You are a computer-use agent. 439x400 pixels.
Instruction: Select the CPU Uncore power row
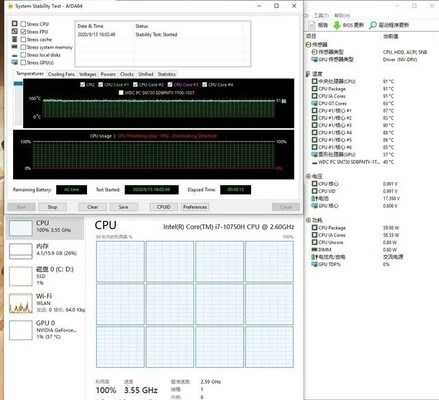coord(355,242)
